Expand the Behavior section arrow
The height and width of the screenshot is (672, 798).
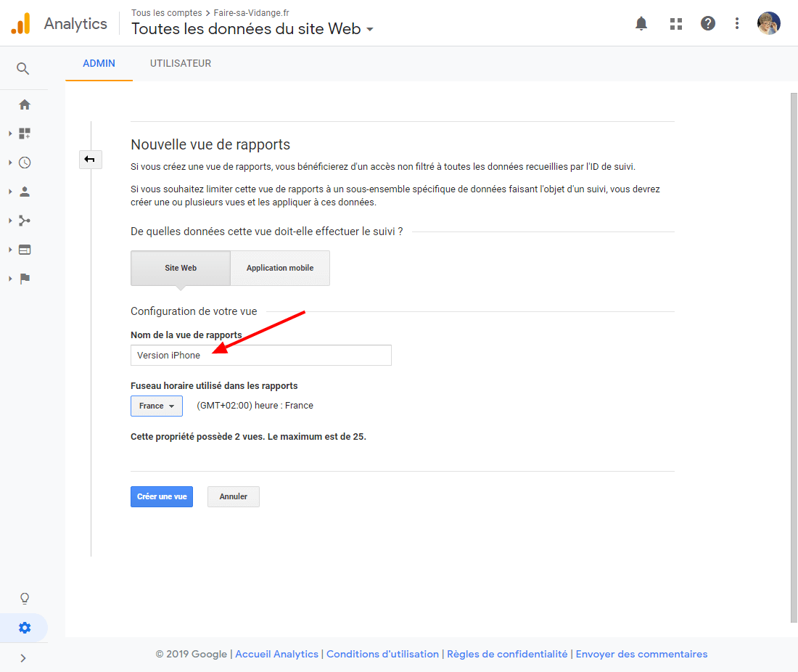pyautogui.click(x=10, y=250)
